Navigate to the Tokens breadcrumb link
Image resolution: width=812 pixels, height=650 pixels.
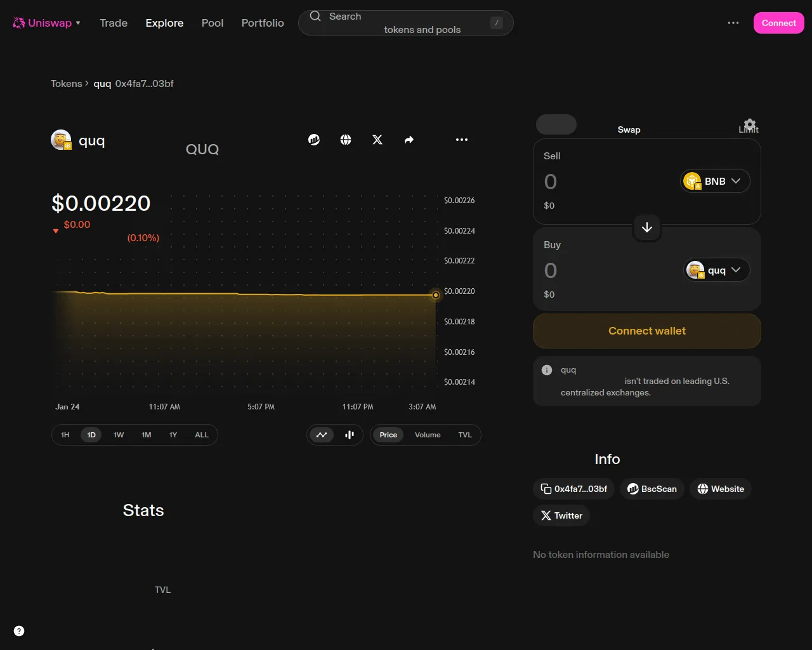pos(67,84)
